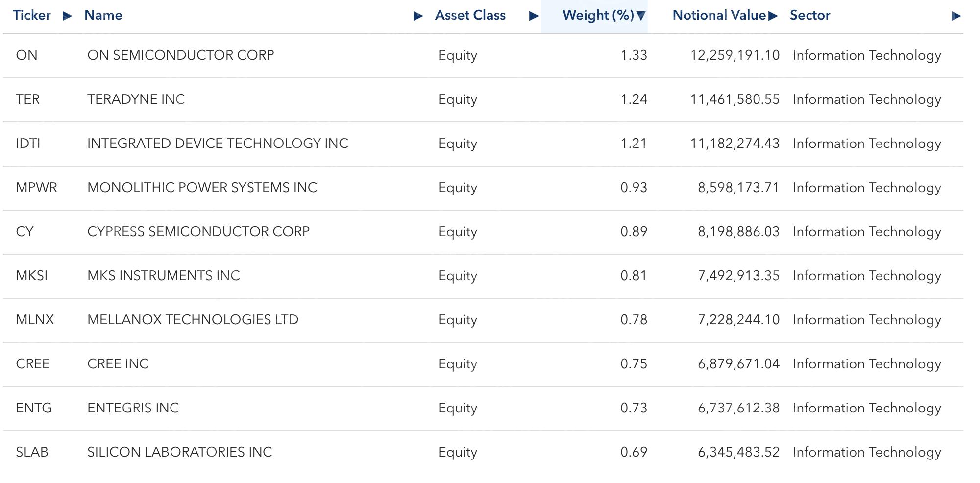Sort table by Ticker header
Viewport: 980px width, 483px height.
pos(32,15)
